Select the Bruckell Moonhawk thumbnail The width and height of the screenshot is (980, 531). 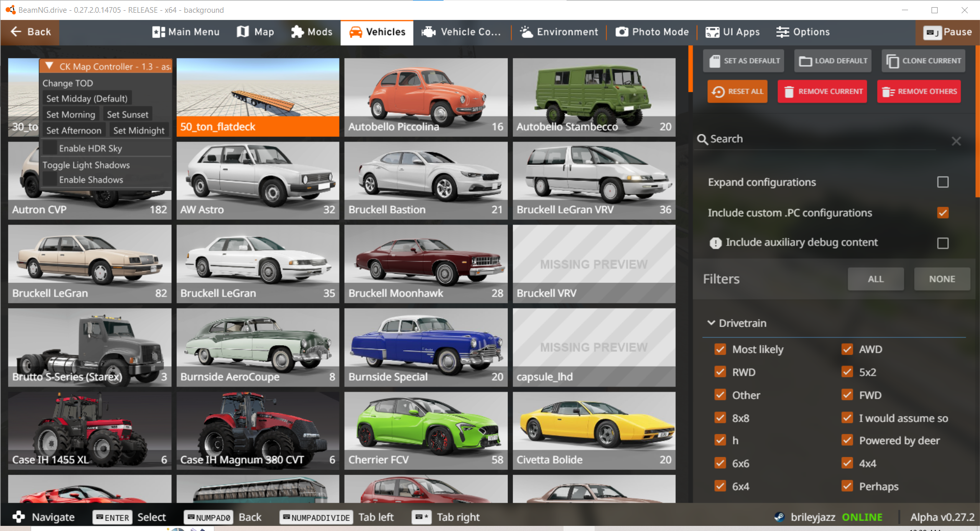426,264
